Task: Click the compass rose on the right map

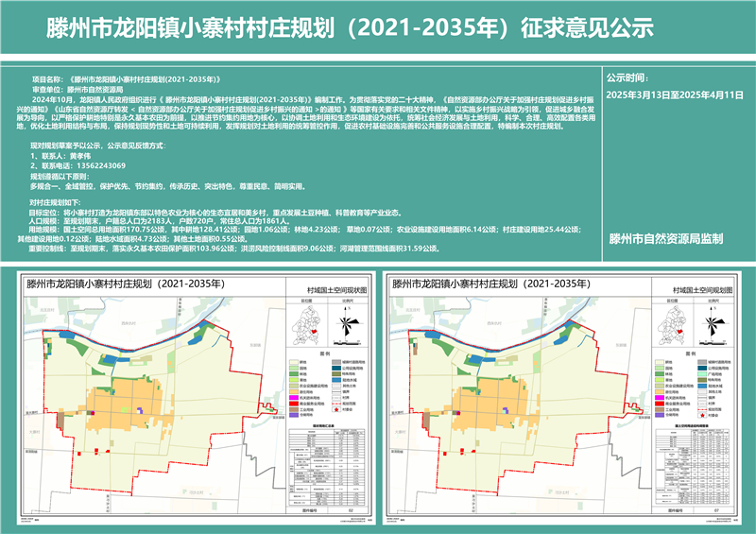Action: [712, 325]
